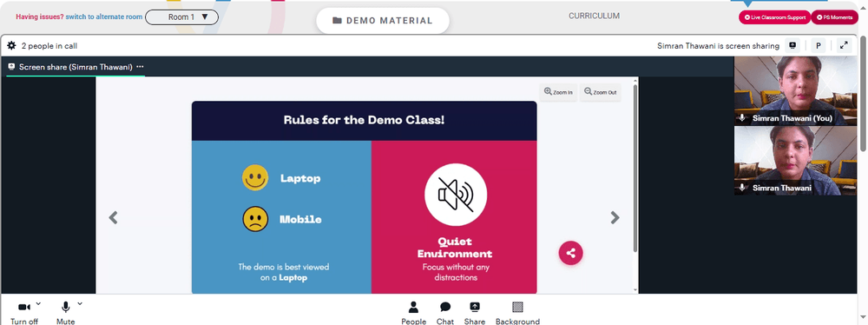Click 'Simran Thawani is screen sharing' text
The width and height of the screenshot is (868, 325).
click(x=718, y=46)
